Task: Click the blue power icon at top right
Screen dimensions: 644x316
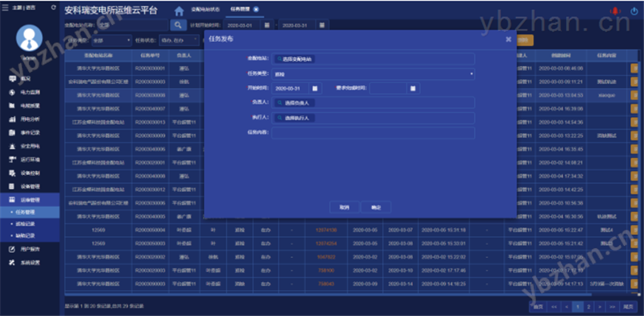Action: tap(634, 11)
